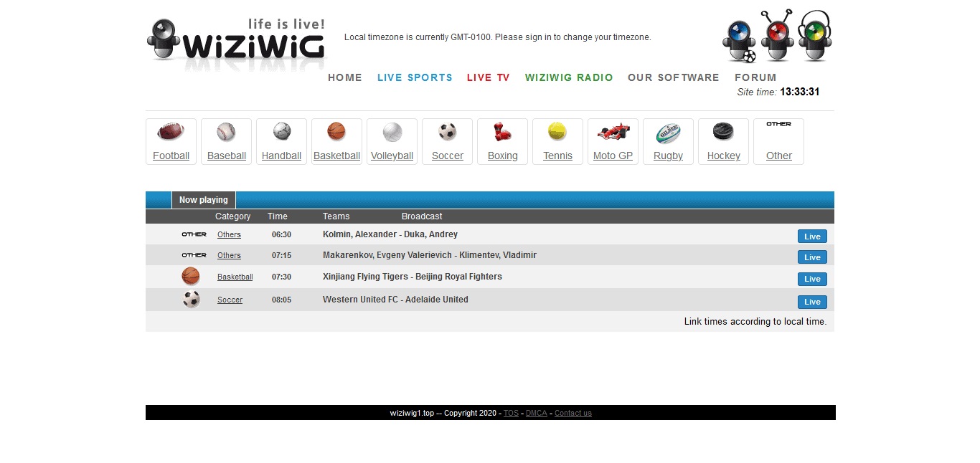Screen dimensions: 980x463
Task: Click Makarenkov, Evgeny Valerievich - Klimentev, Vladimir text
Action: pos(430,255)
